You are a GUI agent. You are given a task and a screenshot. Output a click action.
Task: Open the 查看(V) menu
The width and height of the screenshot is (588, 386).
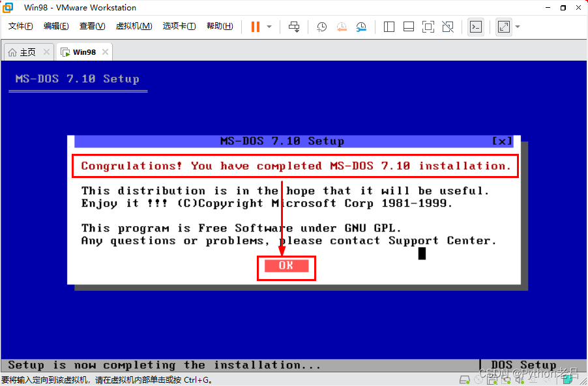(93, 26)
